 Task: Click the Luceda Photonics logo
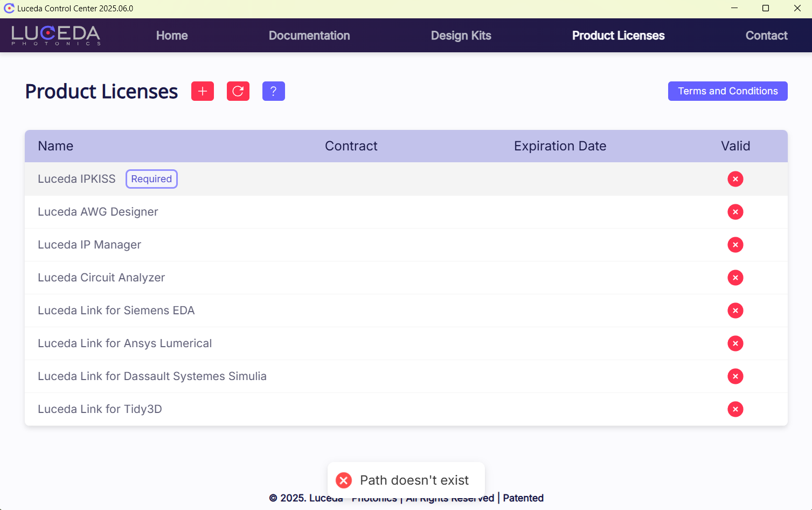click(56, 35)
